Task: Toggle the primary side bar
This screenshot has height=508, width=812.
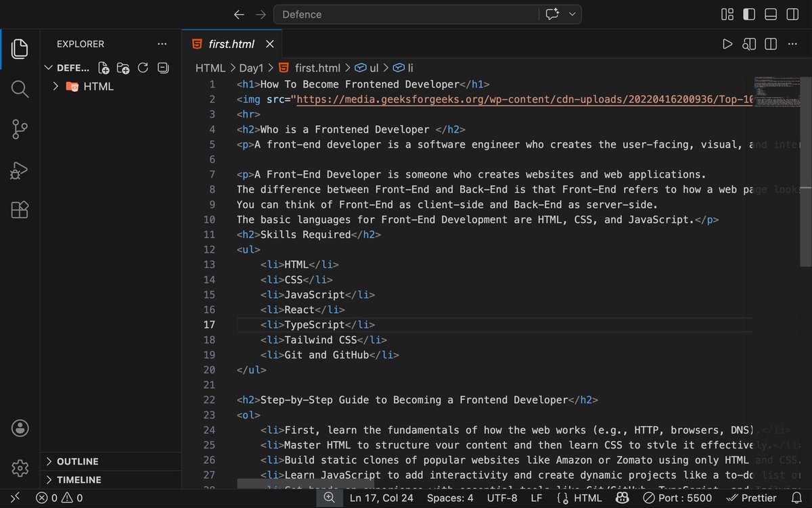Action: pos(749,14)
